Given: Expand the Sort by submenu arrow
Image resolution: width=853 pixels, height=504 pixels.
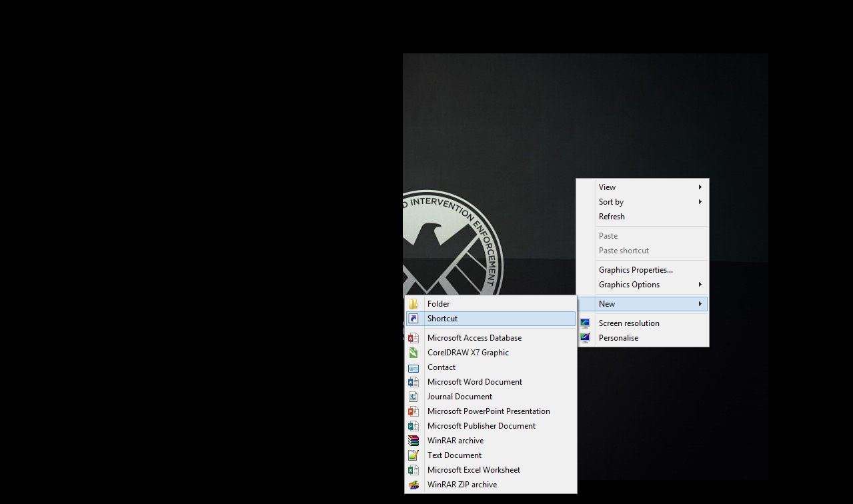Looking at the screenshot, I should 700,202.
